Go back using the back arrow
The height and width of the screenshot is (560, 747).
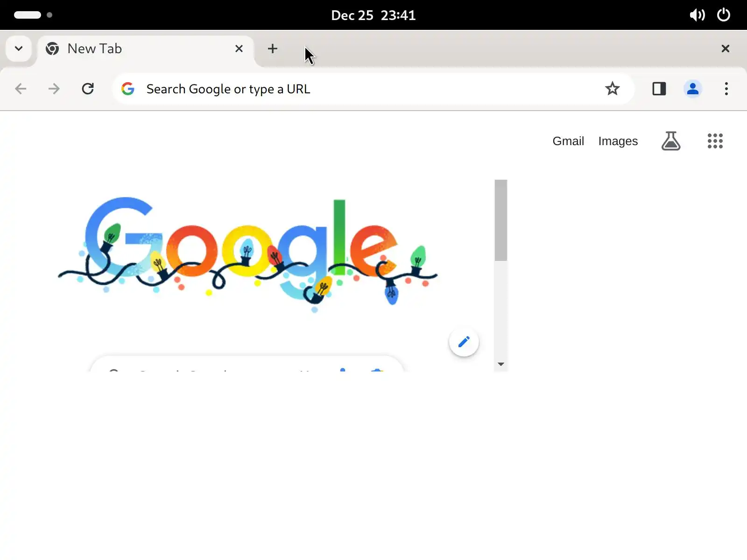tap(21, 89)
